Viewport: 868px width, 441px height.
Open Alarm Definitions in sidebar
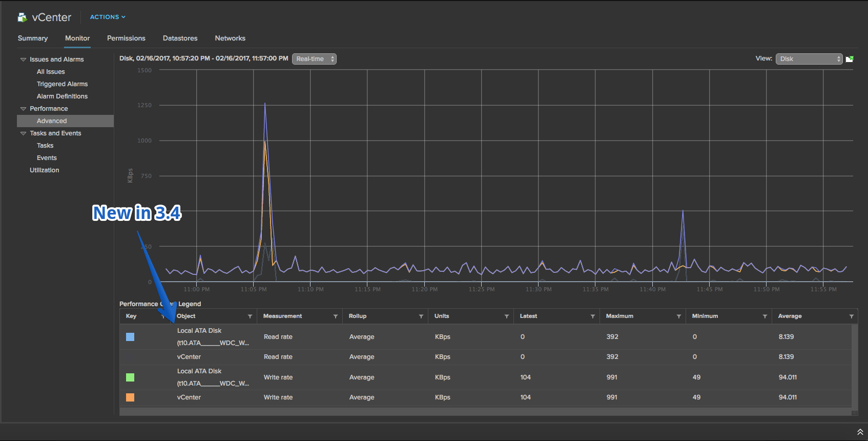tap(62, 96)
